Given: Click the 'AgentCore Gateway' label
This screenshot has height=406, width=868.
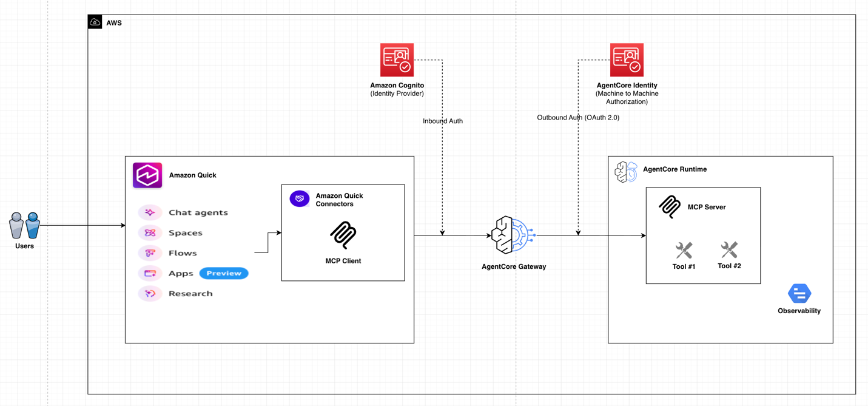Looking at the screenshot, I should pos(514,266).
